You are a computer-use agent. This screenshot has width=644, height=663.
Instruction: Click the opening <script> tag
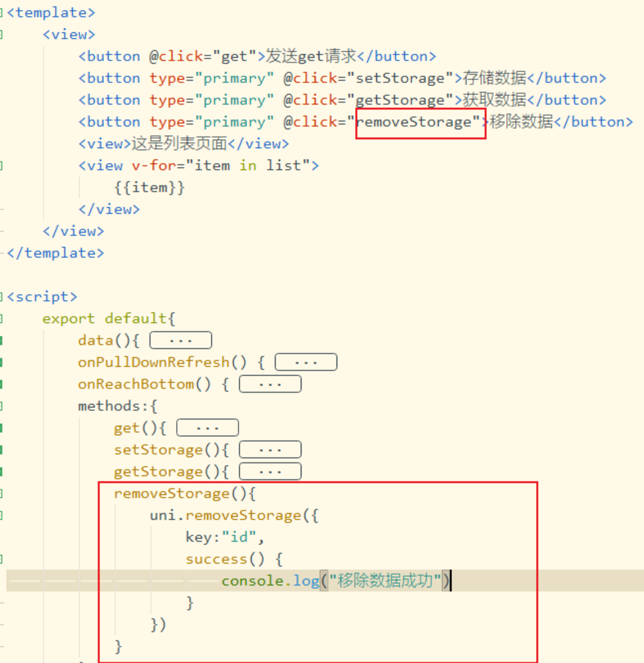point(42,297)
